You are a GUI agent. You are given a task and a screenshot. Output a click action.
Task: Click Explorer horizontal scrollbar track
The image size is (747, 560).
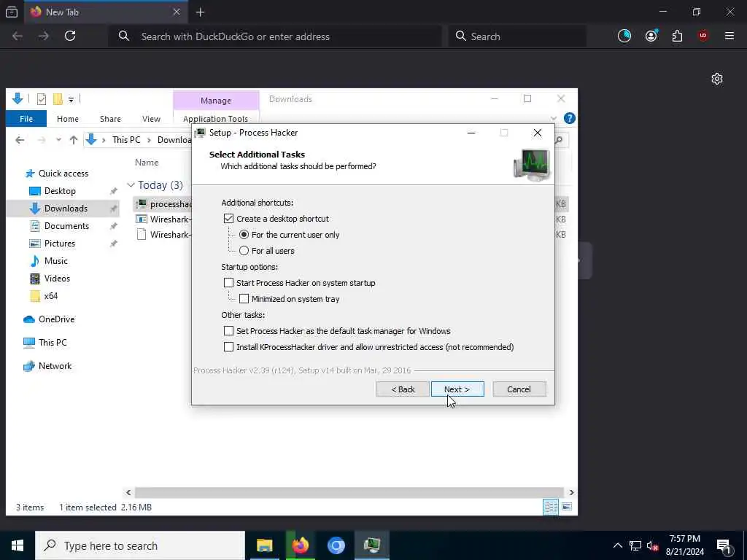pyautogui.click(x=349, y=492)
